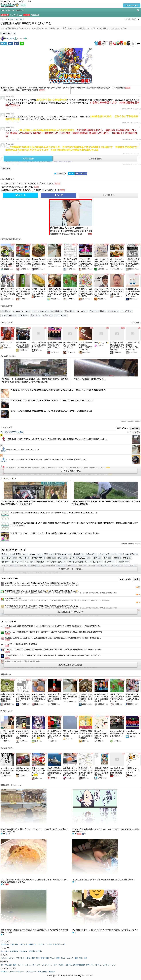Click the wide blue ツイート share button
The image size is (141, 980).
coord(21,195)
